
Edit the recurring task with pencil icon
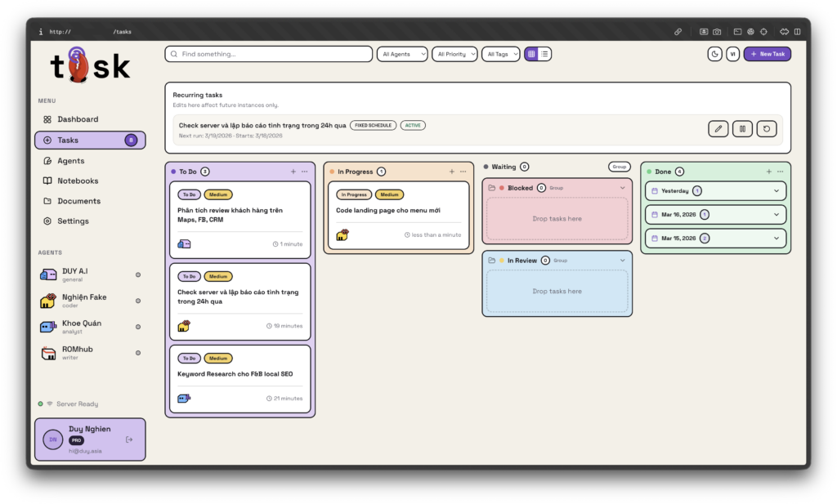click(x=718, y=128)
